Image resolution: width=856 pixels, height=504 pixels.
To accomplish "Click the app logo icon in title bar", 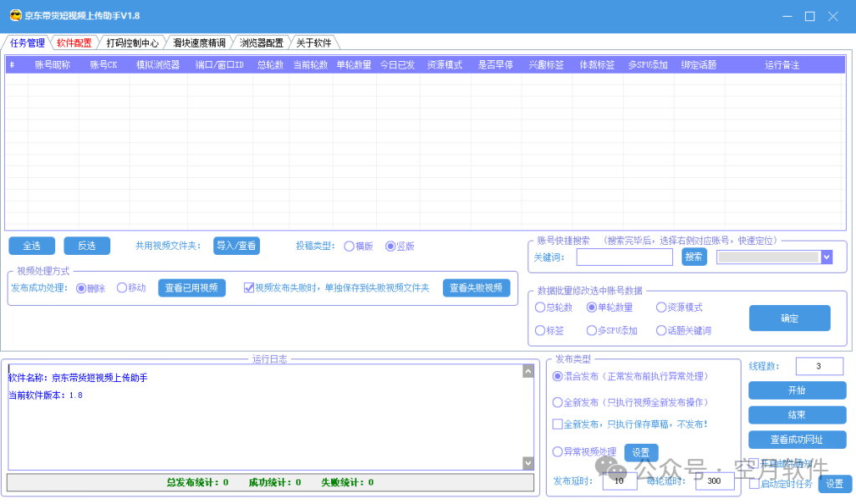I will [15, 15].
